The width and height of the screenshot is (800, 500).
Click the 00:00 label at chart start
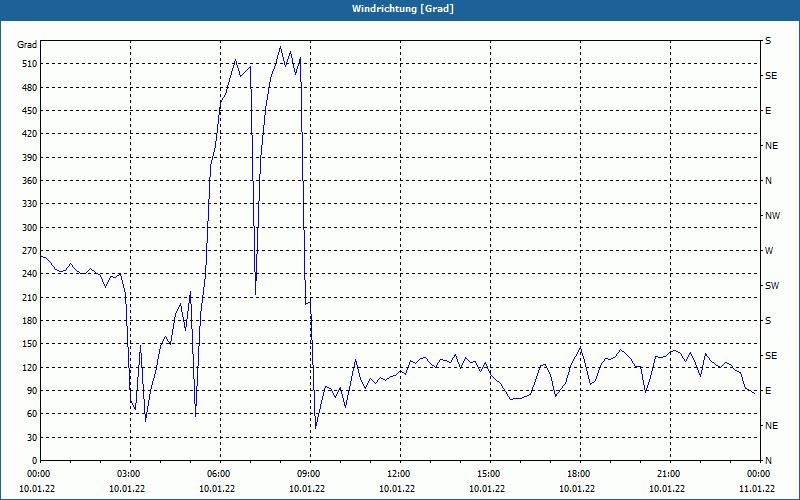tap(40, 474)
